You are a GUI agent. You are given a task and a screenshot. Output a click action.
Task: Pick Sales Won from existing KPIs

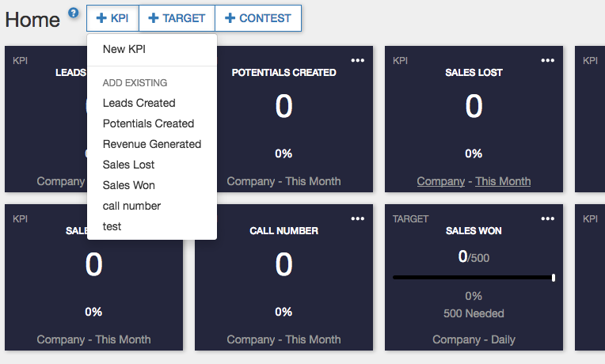(128, 185)
